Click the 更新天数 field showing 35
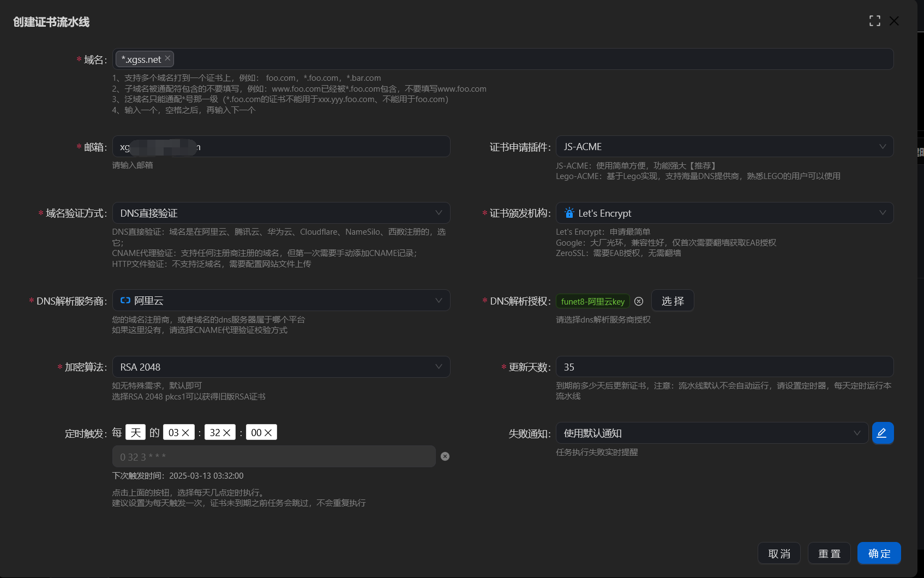This screenshot has width=924, height=578. (x=724, y=367)
